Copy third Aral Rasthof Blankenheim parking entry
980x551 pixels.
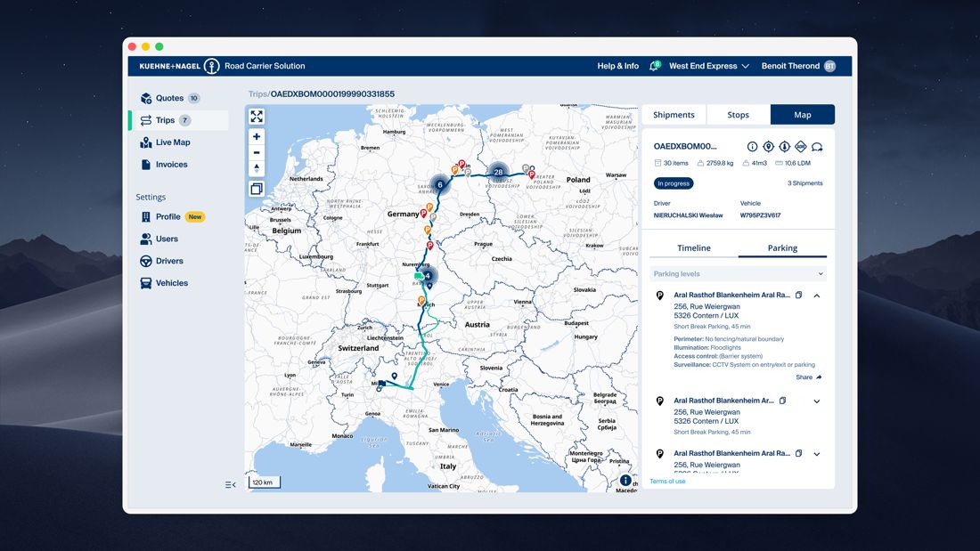(x=799, y=454)
